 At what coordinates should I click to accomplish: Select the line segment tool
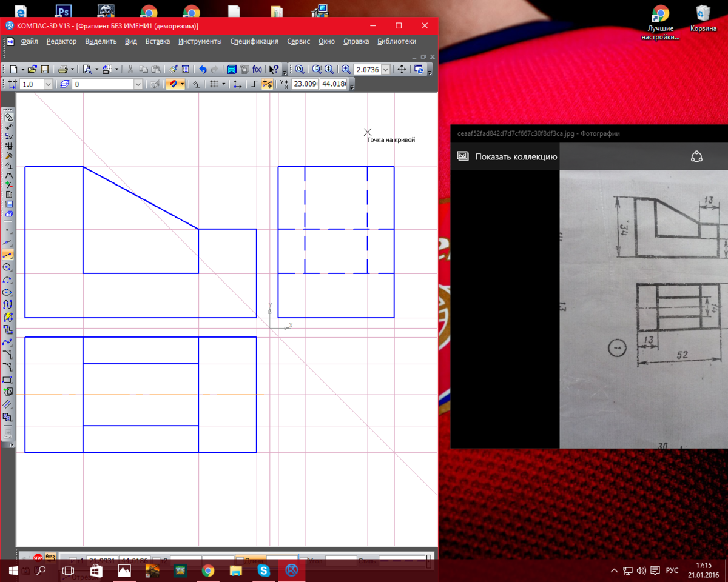pyautogui.click(x=8, y=255)
